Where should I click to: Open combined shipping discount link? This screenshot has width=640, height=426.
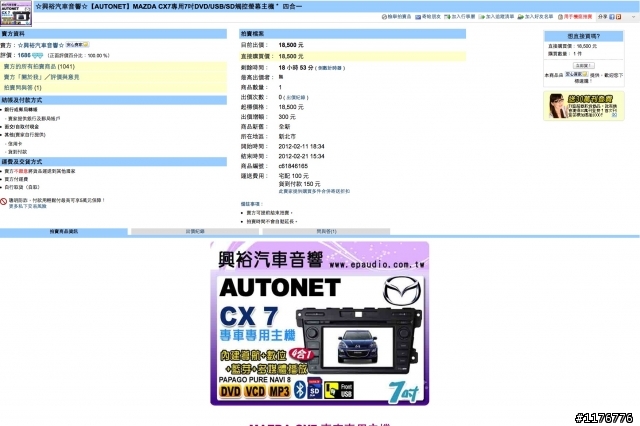314,191
